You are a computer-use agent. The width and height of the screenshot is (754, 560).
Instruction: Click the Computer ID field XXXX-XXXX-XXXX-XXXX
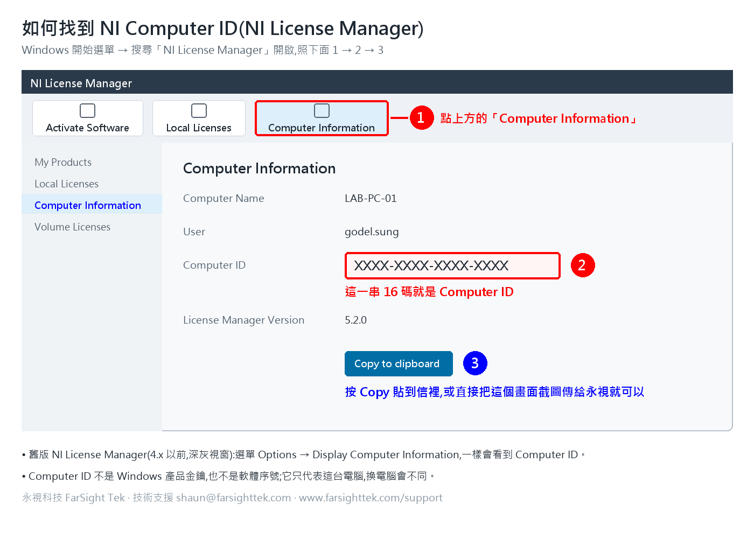point(452,265)
